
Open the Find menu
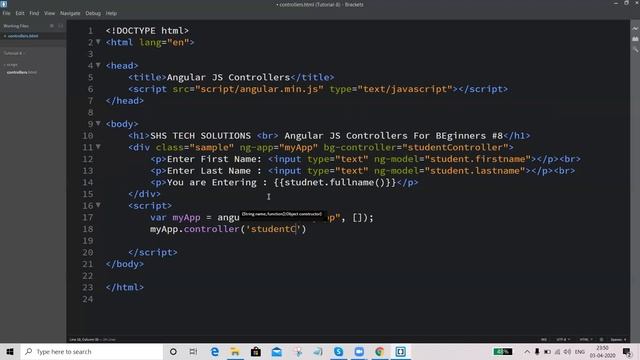point(34,13)
